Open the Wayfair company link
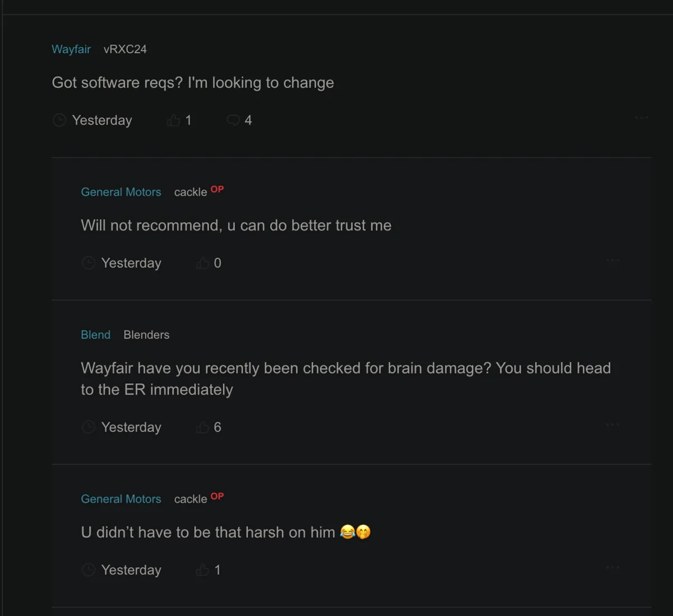The height and width of the screenshot is (616, 673). point(71,49)
